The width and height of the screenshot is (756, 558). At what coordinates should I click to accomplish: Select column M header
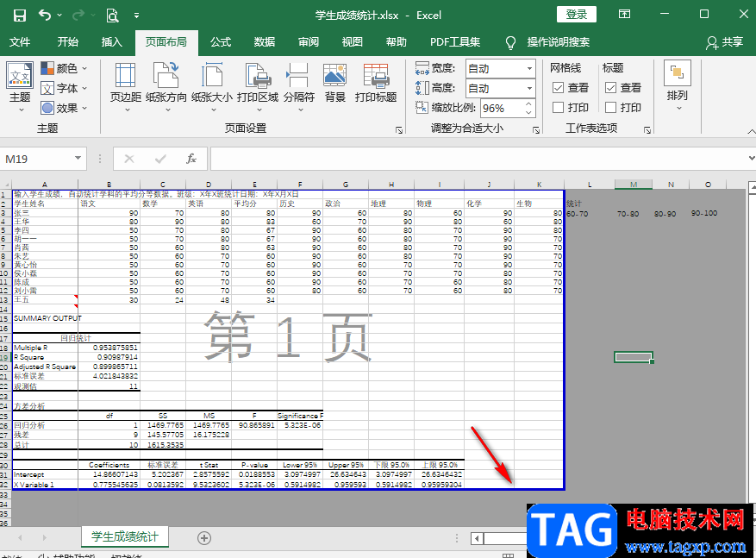tap(634, 185)
